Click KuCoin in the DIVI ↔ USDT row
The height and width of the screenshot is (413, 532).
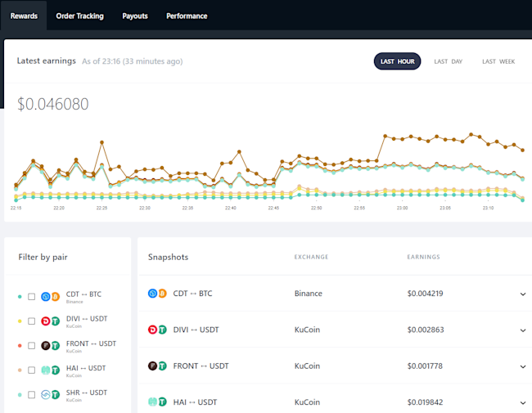click(x=307, y=330)
